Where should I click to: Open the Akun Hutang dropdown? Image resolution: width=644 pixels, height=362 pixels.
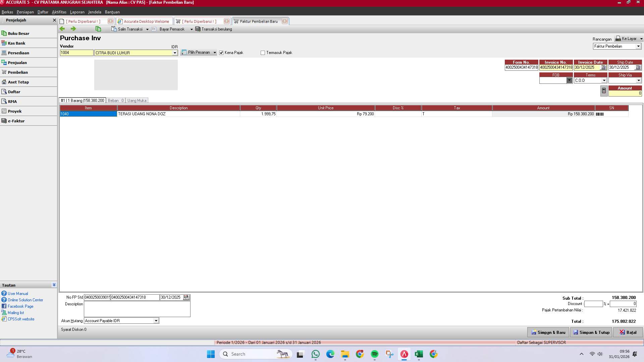click(156, 321)
